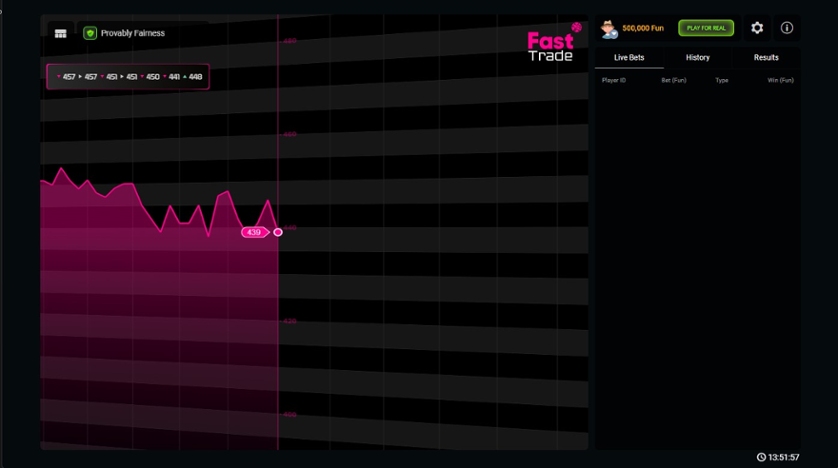Click the 500,000 Fun balance

pyautogui.click(x=643, y=28)
